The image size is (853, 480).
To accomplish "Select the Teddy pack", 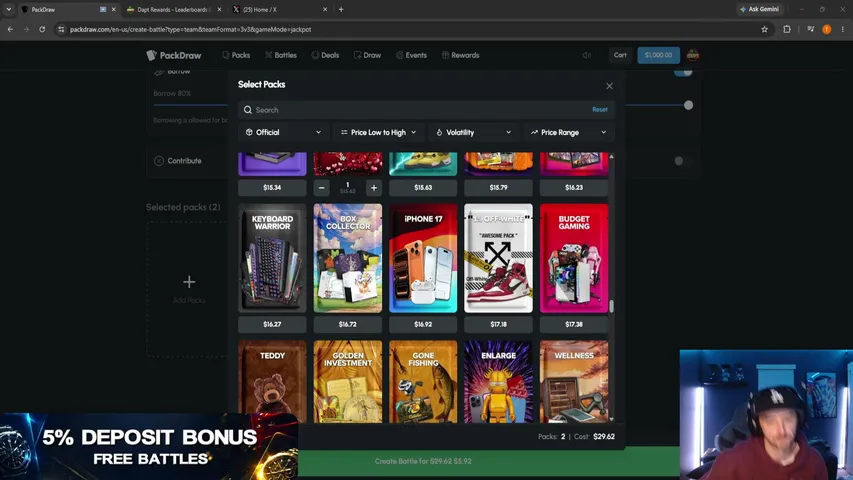I will [x=272, y=381].
